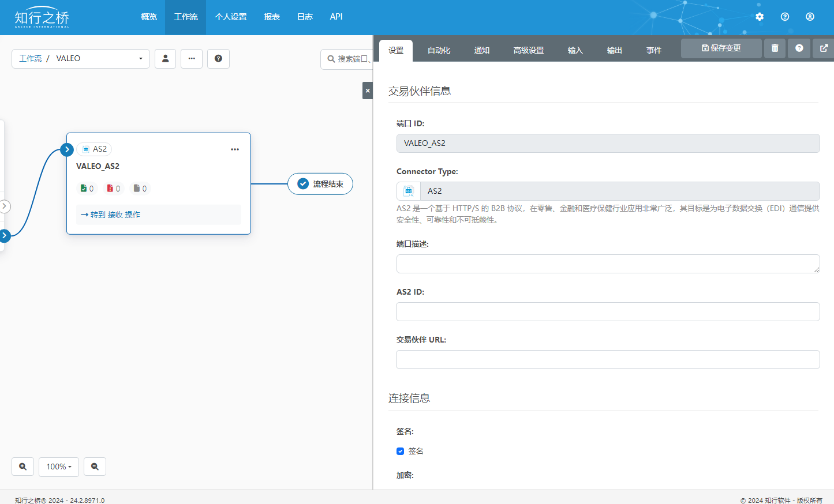834x504 pixels.
Task: Open the 个人设置 menu
Action: point(231,17)
